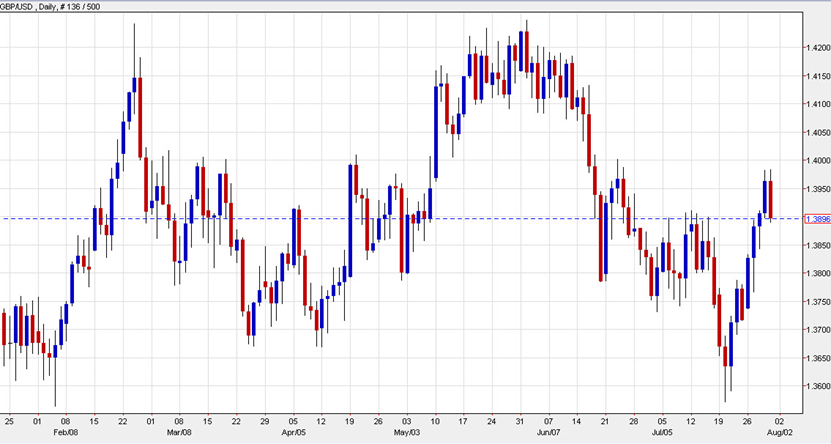This screenshot has height=444, width=831.
Task: Click the 28 date label on time axis
Action: click(634, 422)
